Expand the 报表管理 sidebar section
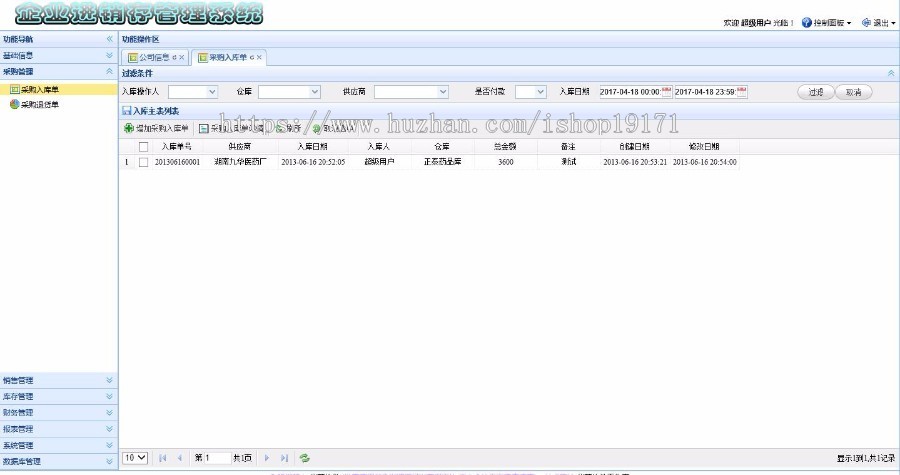 109,429
